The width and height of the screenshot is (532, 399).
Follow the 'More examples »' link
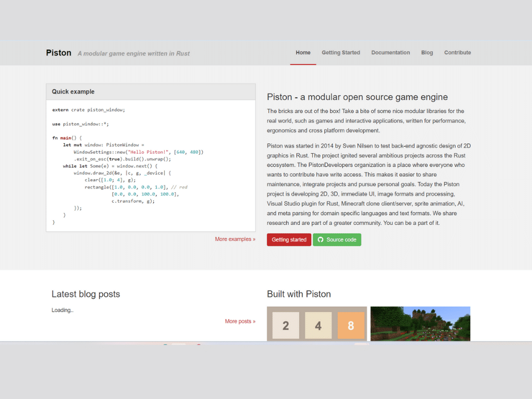tap(235, 239)
